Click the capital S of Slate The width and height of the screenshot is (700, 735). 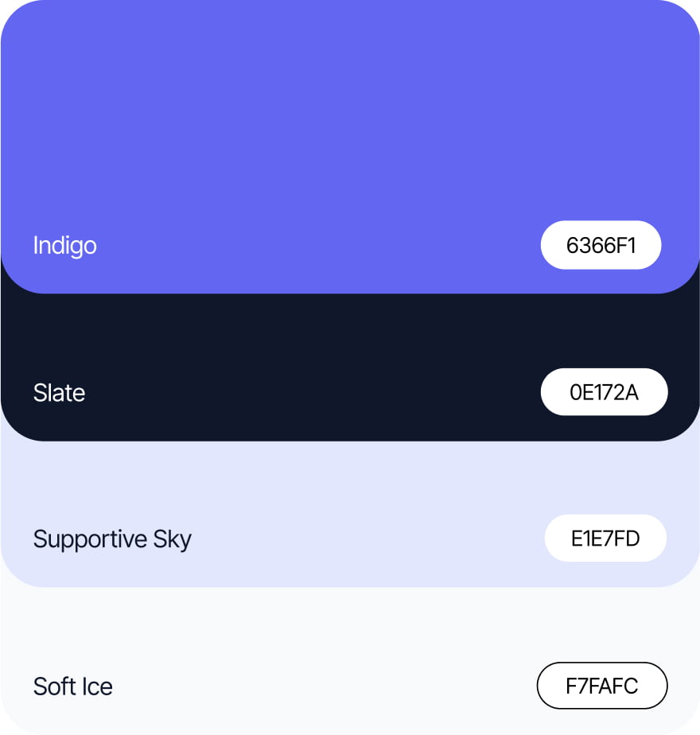pos(40,393)
